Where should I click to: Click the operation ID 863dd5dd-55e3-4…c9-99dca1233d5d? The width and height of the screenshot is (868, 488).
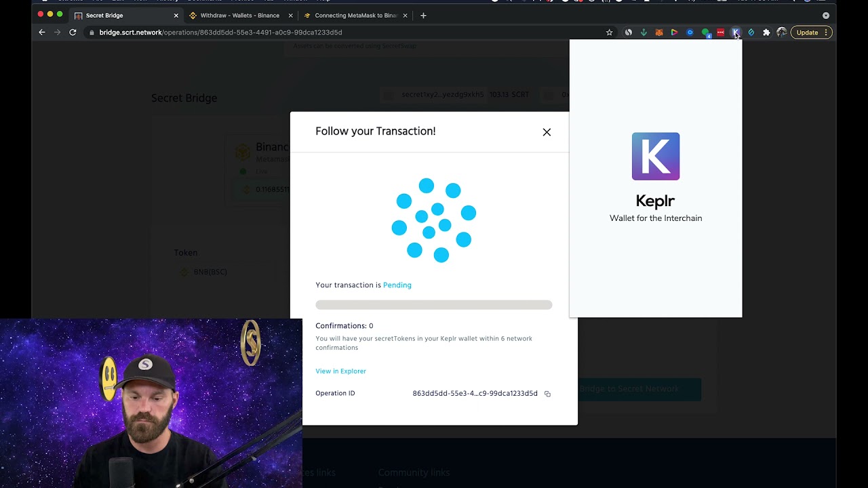(x=475, y=394)
